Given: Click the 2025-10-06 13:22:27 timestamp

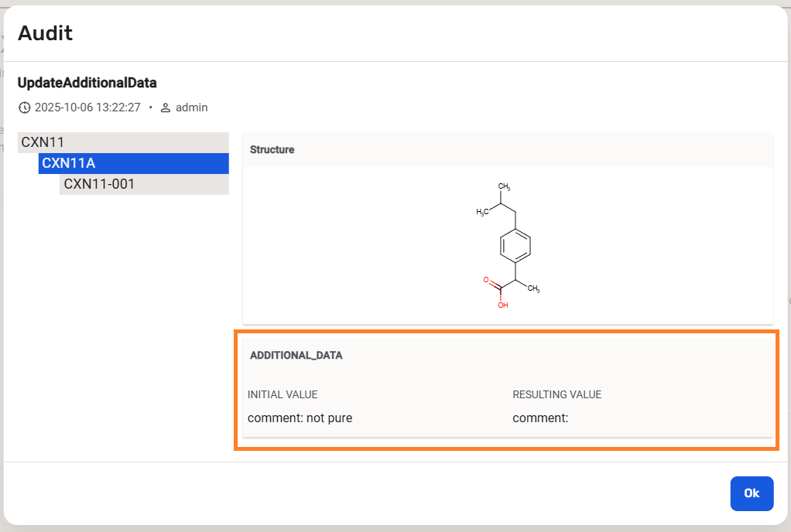Looking at the screenshot, I should click(x=87, y=107).
